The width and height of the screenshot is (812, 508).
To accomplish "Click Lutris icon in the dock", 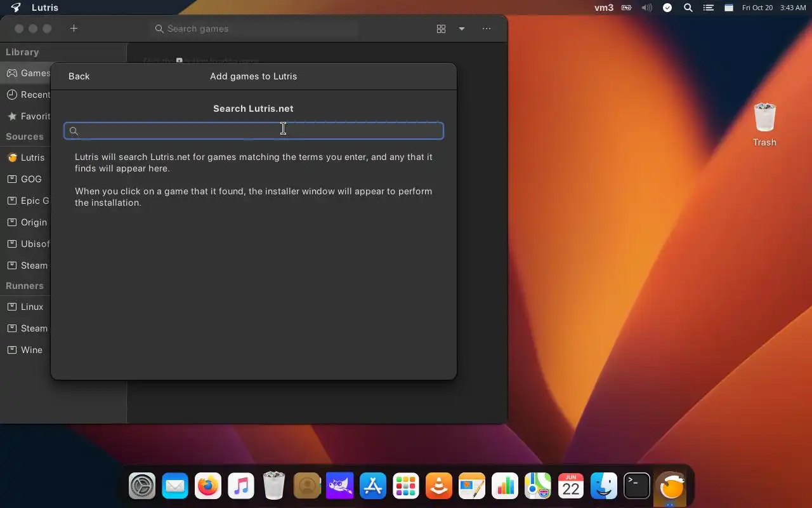I will pos(671,487).
